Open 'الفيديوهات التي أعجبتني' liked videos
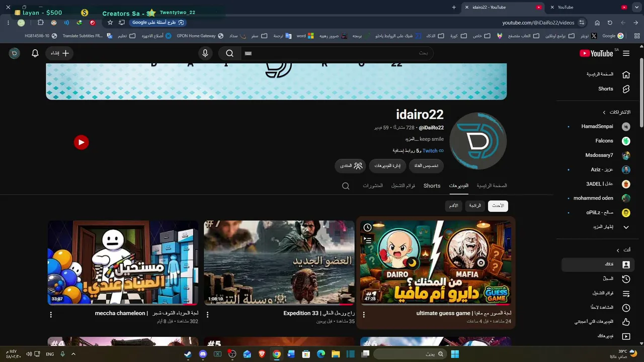644x362 pixels. 599,322
